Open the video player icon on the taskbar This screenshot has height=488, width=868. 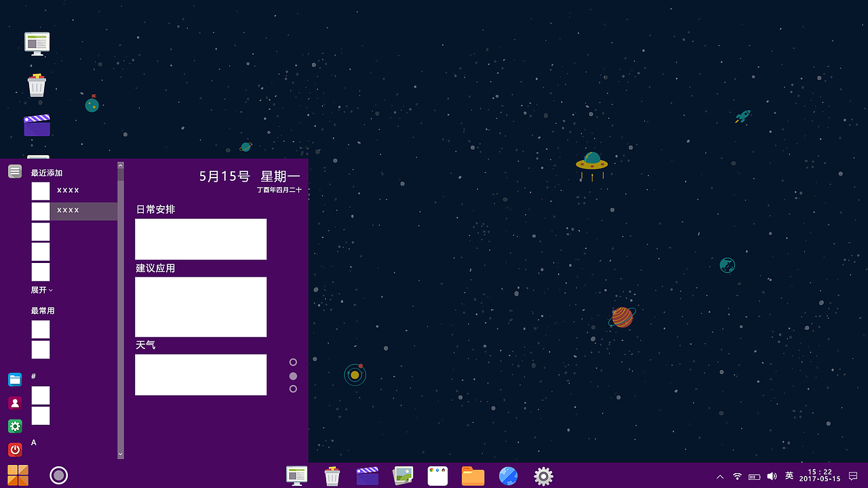point(367,476)
